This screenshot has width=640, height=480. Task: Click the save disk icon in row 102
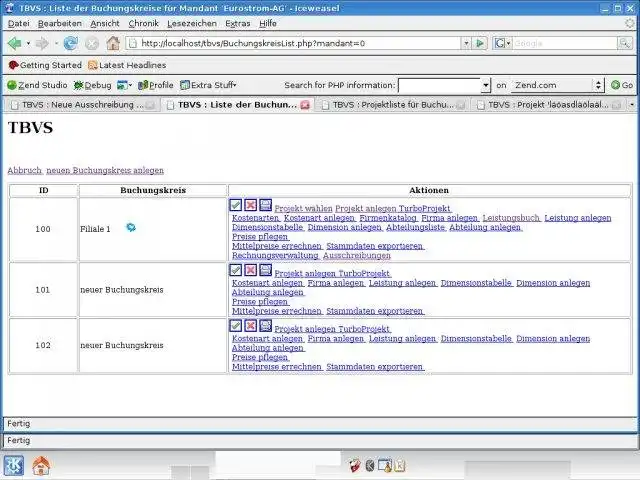[x=265, y=325]
